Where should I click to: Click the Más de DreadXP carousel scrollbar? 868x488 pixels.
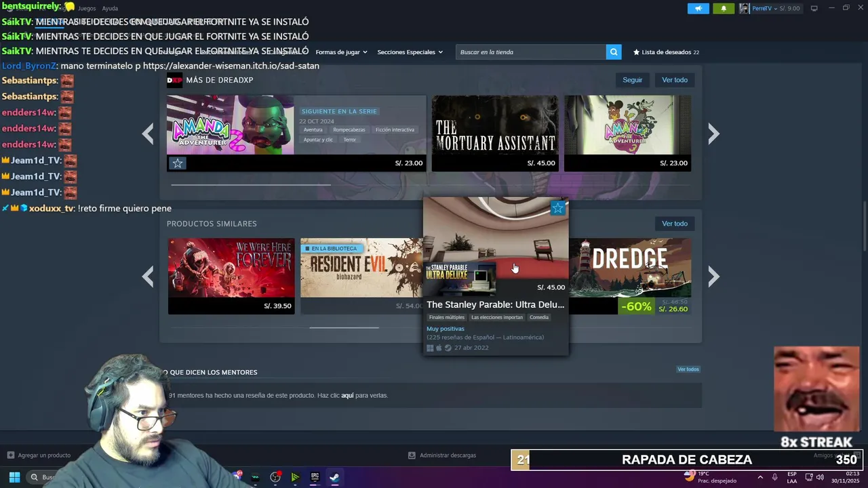point(251,184)
